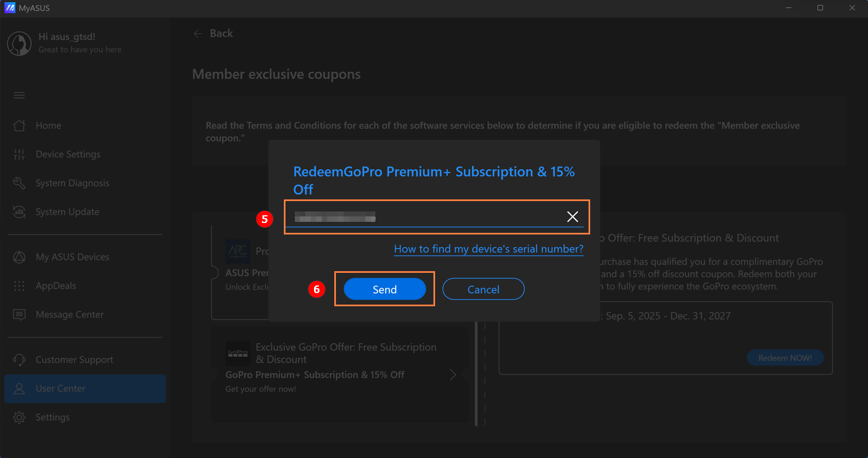This screenshot has width=868, height=458.
Task: Click the My ASUS Devices icon
Action: pos(19,257)
